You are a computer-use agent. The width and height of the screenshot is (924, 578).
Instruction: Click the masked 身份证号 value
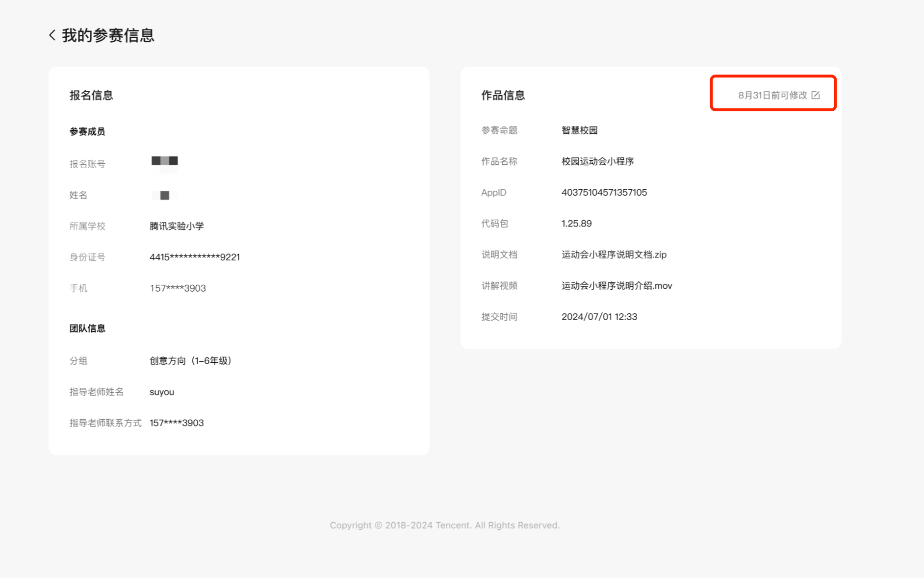[x=194, y=257]
